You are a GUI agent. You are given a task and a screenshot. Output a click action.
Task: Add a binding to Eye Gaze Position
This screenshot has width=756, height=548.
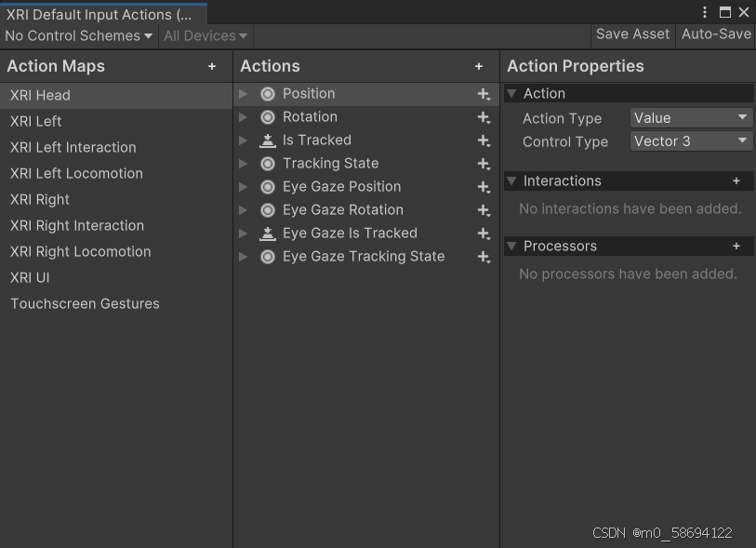483,186
